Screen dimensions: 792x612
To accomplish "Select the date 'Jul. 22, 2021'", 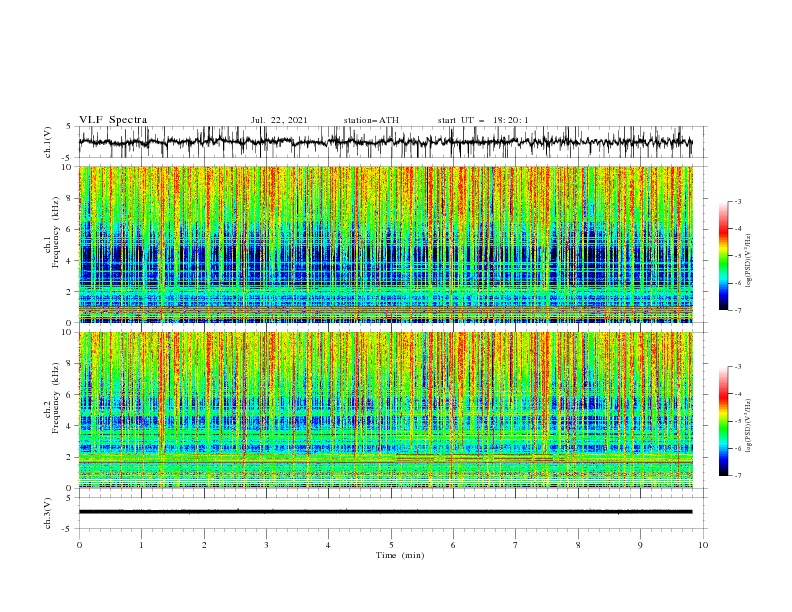I will click(279, 120).
